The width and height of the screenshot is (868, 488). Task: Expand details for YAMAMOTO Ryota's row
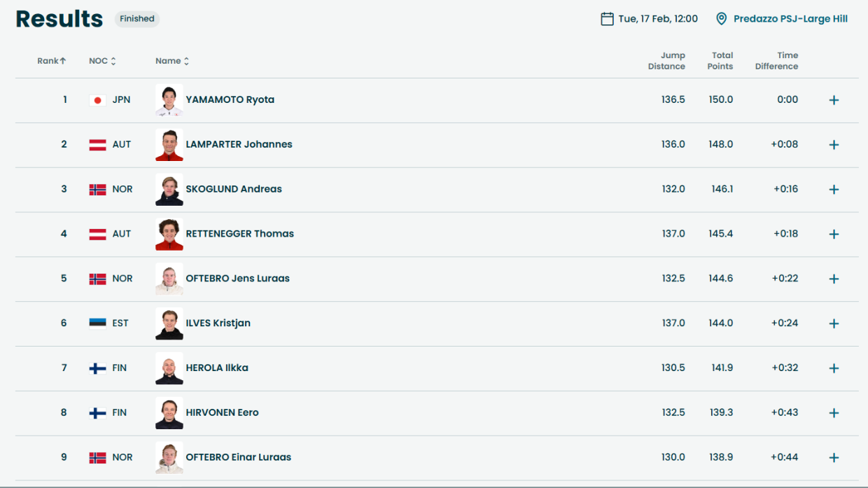coord(834,100)
